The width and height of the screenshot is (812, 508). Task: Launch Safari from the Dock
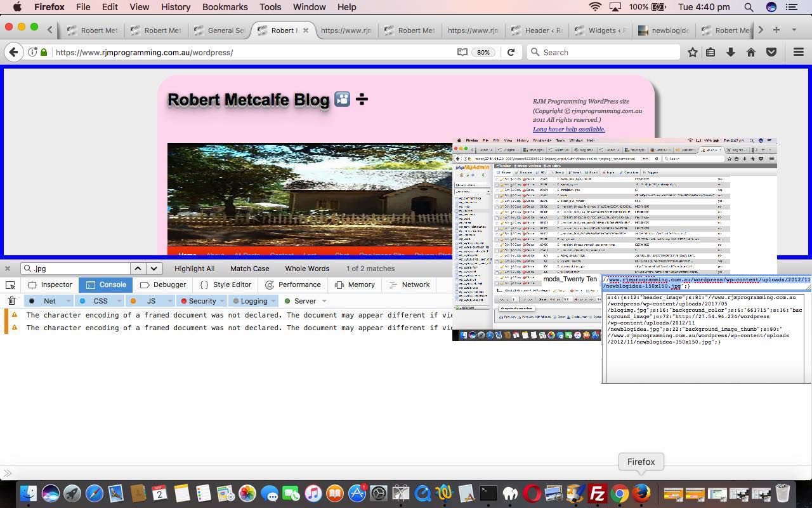pos(94,493)
